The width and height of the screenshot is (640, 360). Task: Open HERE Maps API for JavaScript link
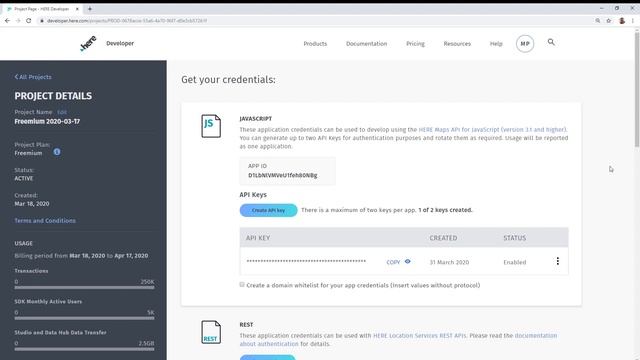[493, 129]
